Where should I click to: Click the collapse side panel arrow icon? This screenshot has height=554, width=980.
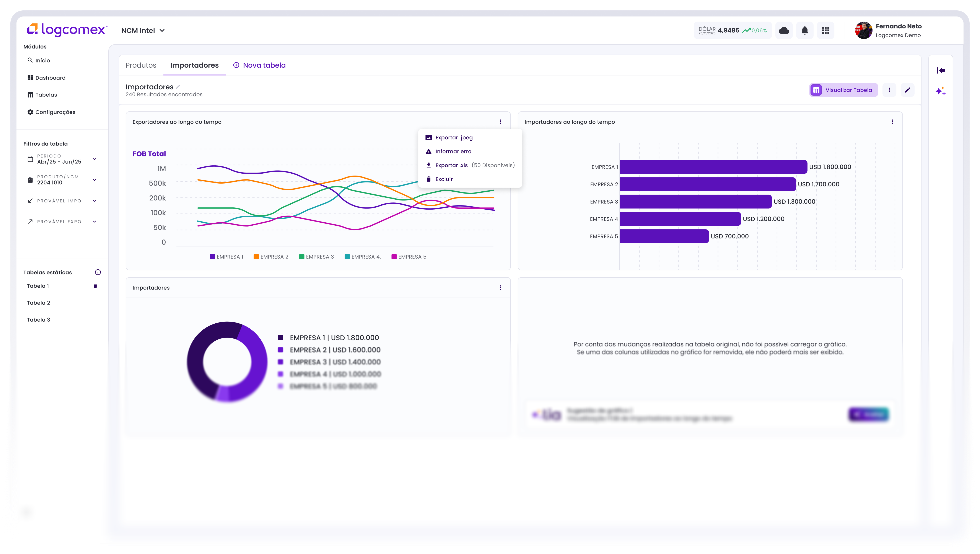[941, 70]
